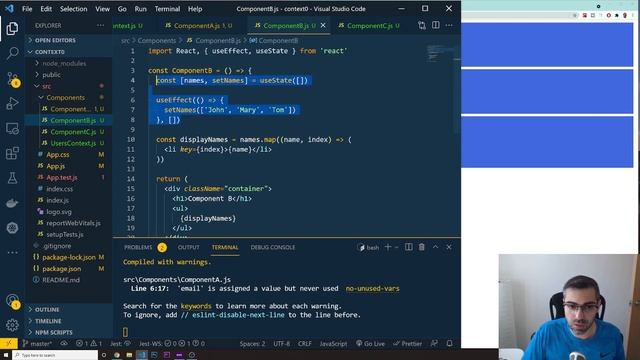Viewport: 640px width, 360px height.
Task: Open the Go menu
Action: click(x=122, y=9)
